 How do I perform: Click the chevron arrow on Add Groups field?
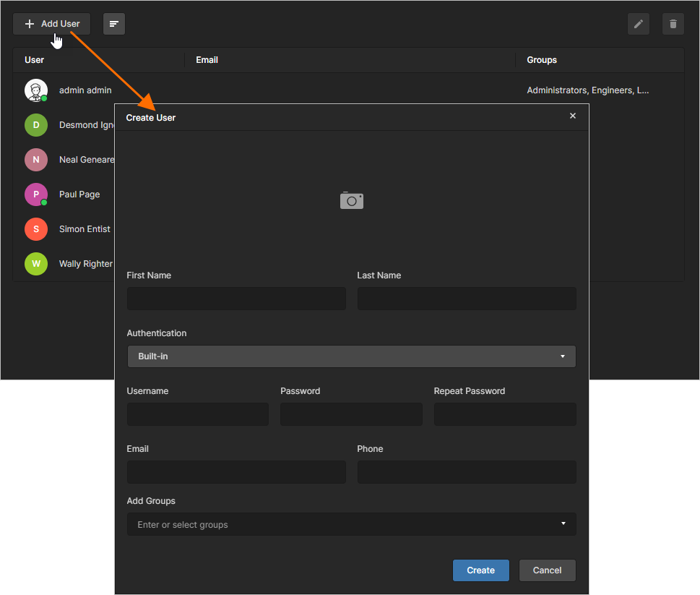[x=563, y=524]
